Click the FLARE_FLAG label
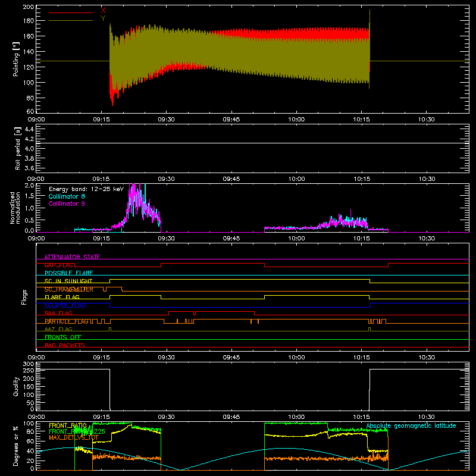The image size is (476, 476). [x=62, y=297]
